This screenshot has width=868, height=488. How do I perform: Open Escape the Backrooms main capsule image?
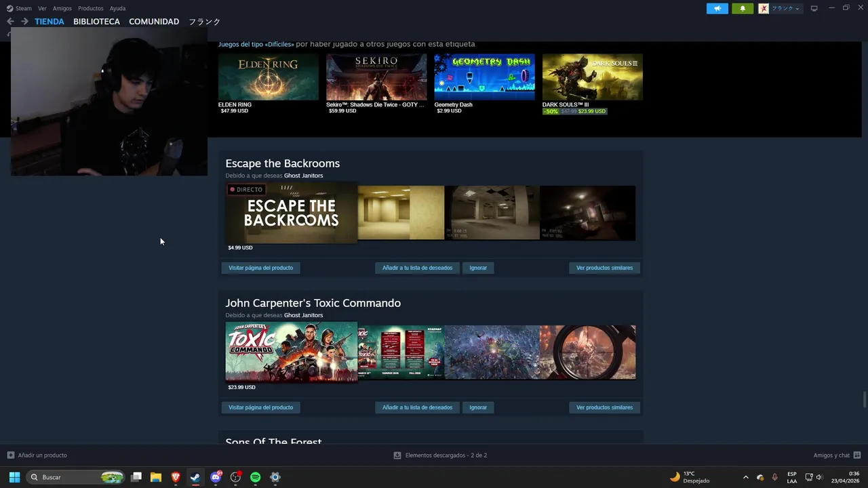(x=292, y=213)
